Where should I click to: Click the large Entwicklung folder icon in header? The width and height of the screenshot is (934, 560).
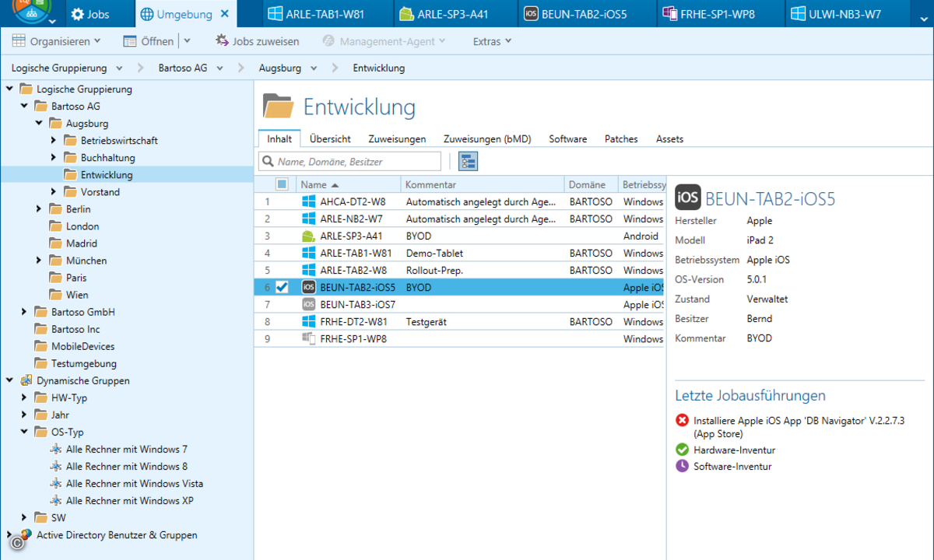coord(278,107)
